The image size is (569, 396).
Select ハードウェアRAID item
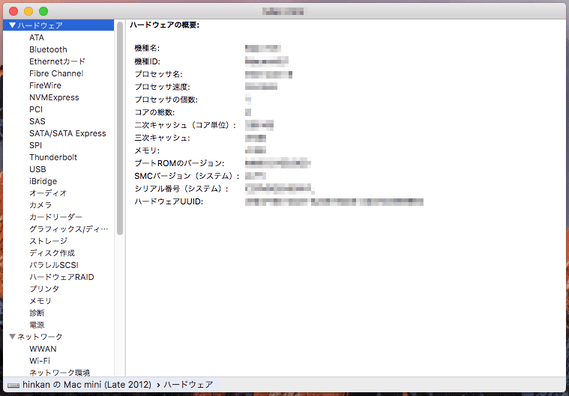coord(62,277)
